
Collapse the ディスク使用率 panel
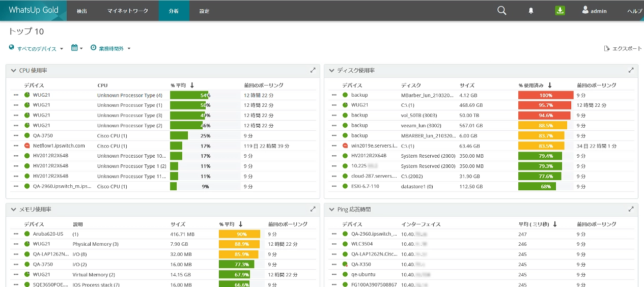331,71
